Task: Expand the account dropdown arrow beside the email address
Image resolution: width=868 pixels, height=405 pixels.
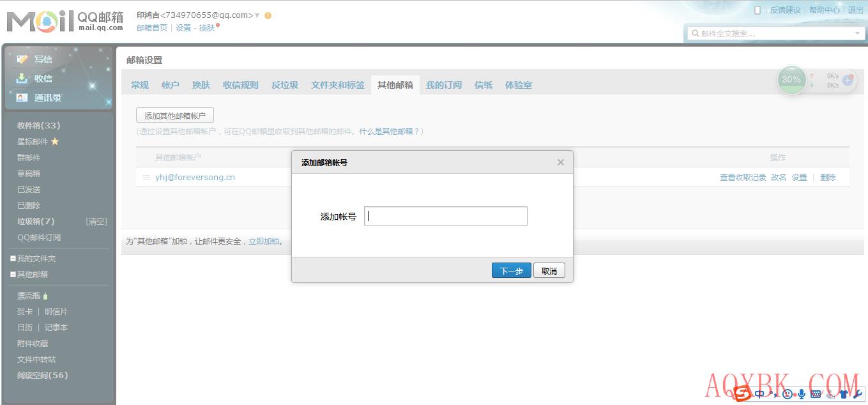Action: pos(257,15)
